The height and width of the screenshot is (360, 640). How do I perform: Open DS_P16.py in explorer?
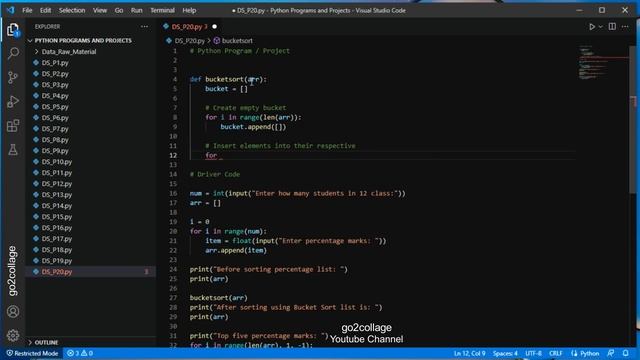[57, 228]
